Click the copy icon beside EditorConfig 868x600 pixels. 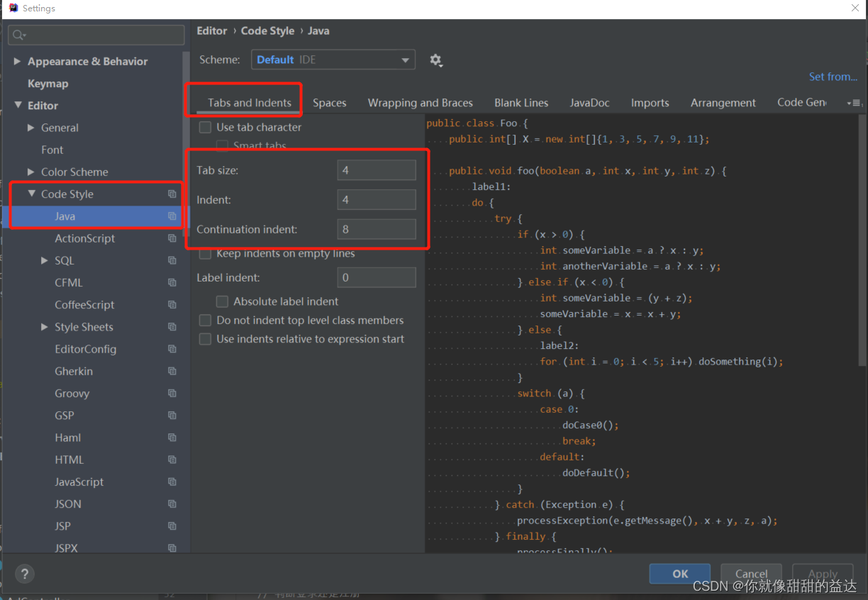(172, 349)
